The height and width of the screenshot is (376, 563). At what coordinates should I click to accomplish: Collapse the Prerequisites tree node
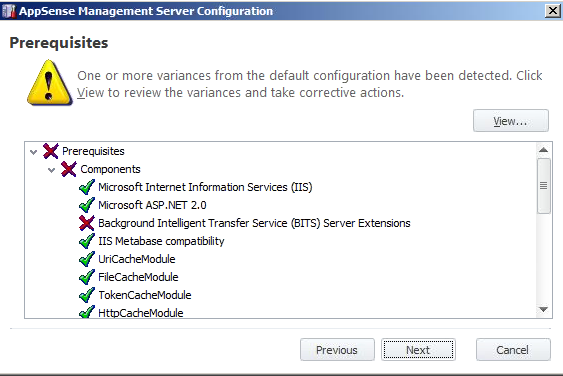(33, 152)
